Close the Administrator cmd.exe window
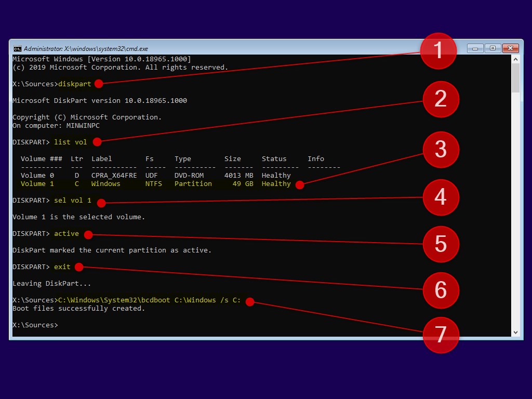The height and width of the screenshot is (399, 532). coord(510,48)
